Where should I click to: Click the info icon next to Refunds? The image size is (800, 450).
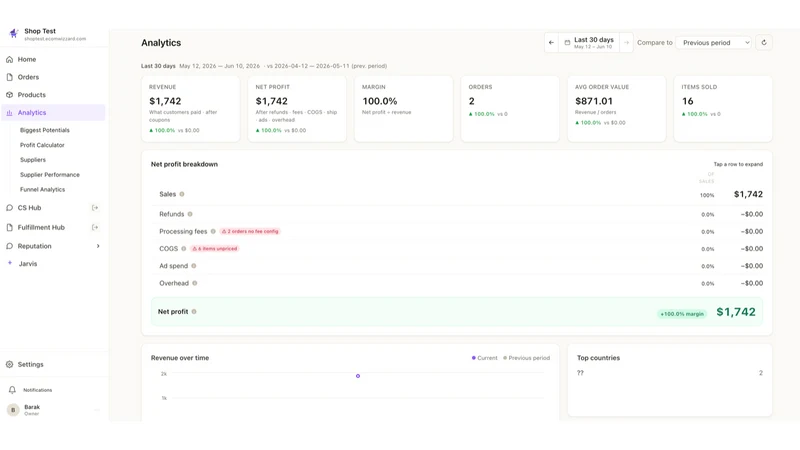190,214
